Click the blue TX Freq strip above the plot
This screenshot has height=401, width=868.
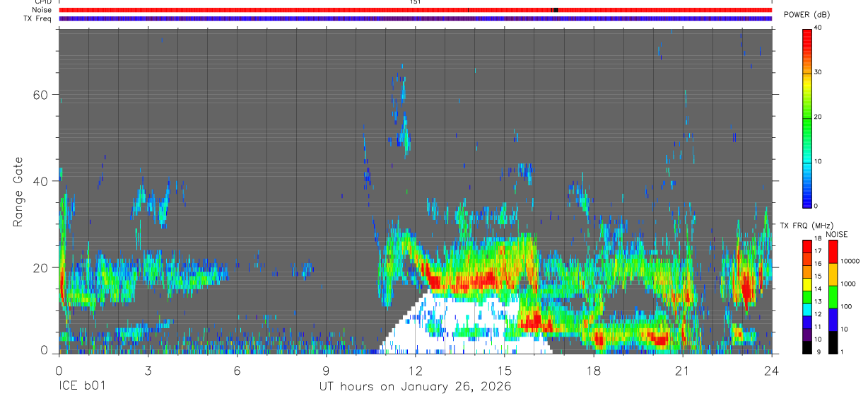coord(415,18)
